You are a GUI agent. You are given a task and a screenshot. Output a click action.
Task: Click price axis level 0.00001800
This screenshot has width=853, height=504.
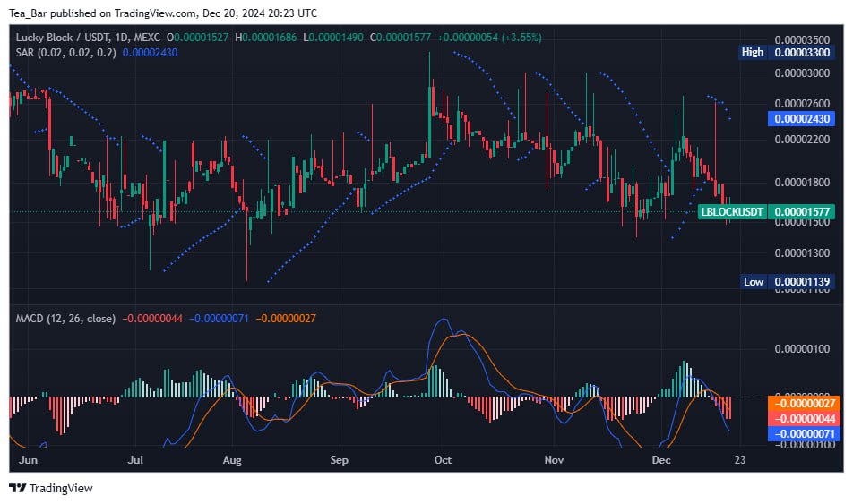tap(803, 182)
